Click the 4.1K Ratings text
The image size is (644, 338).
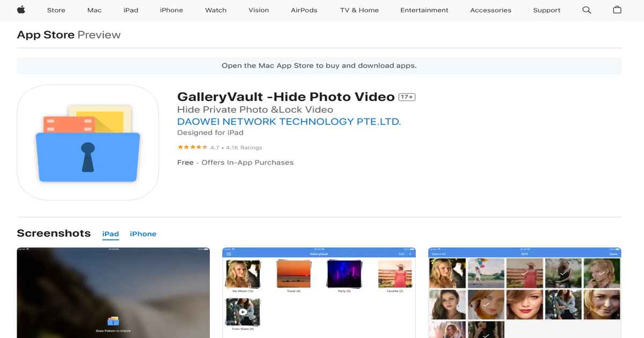click(244, 148)
